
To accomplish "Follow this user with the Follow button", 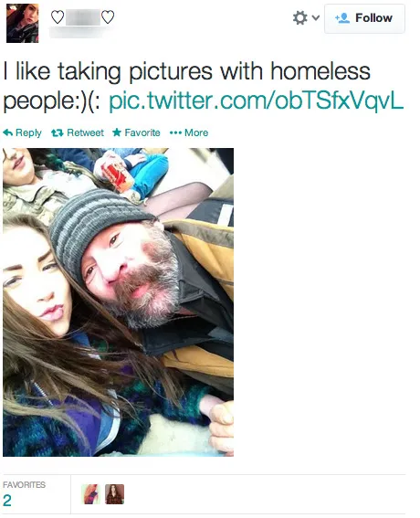I will (x=364, y=18).
